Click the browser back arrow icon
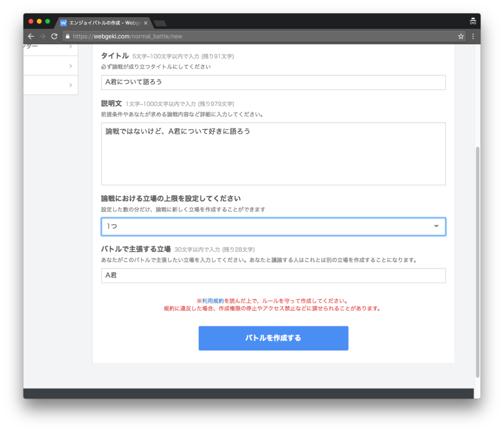 (x=31, y=36)
